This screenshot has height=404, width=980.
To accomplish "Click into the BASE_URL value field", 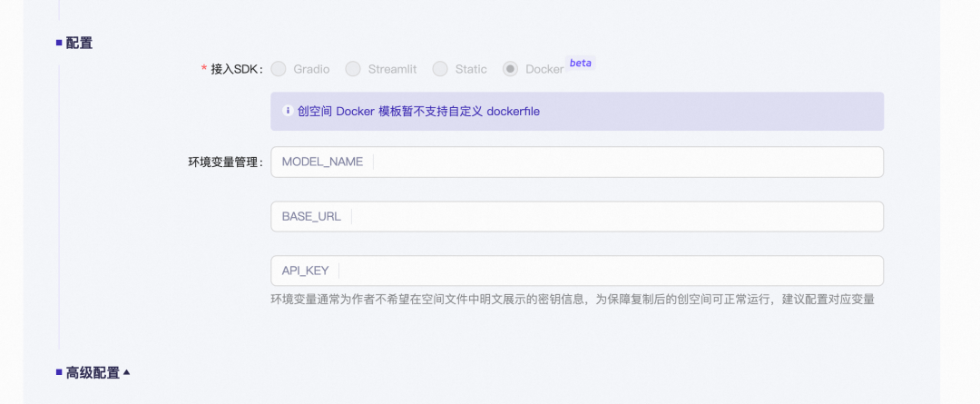I will coord(615,216).
